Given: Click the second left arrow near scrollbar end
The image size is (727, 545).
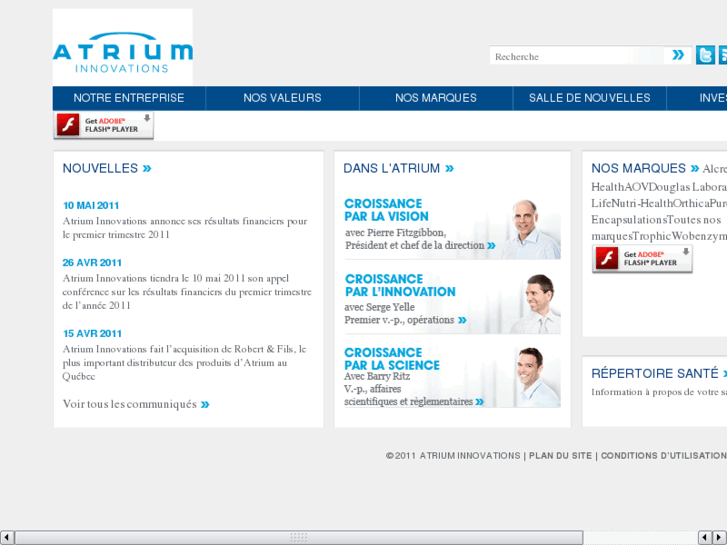Looking at the screenshot, I should point(705,538).
